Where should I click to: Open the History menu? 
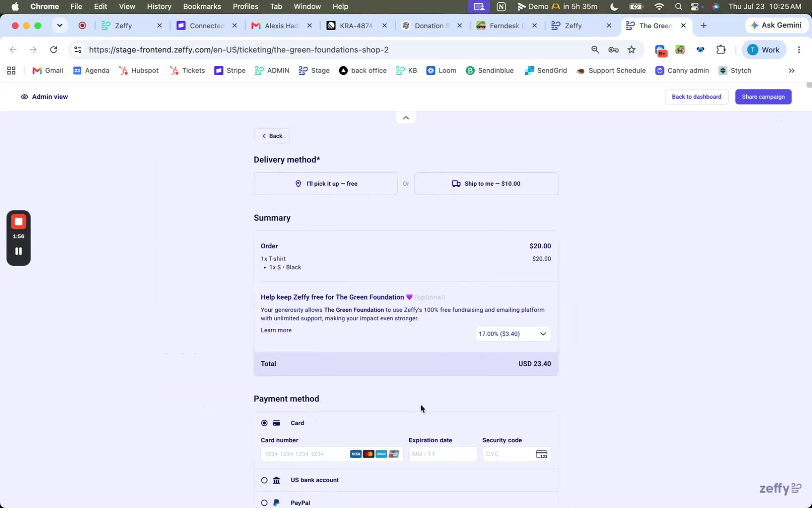click(x=159, y=7)
